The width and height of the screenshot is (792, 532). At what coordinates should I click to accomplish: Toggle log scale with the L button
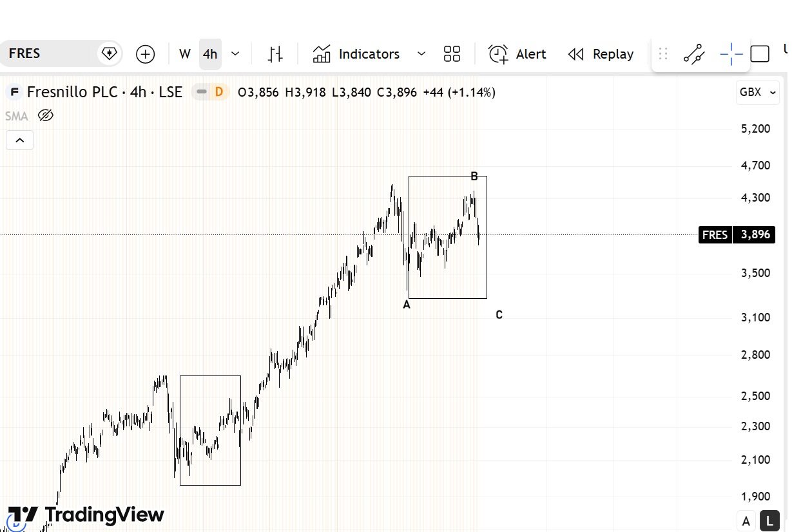point(769,521)
